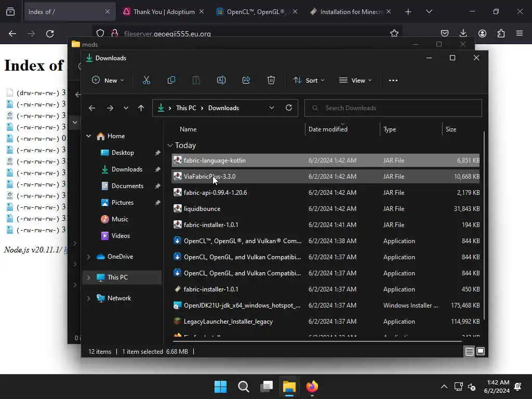The image size is (532, 399).
Task: Click the file list vertical scrollbar
Action: (484, 225)
